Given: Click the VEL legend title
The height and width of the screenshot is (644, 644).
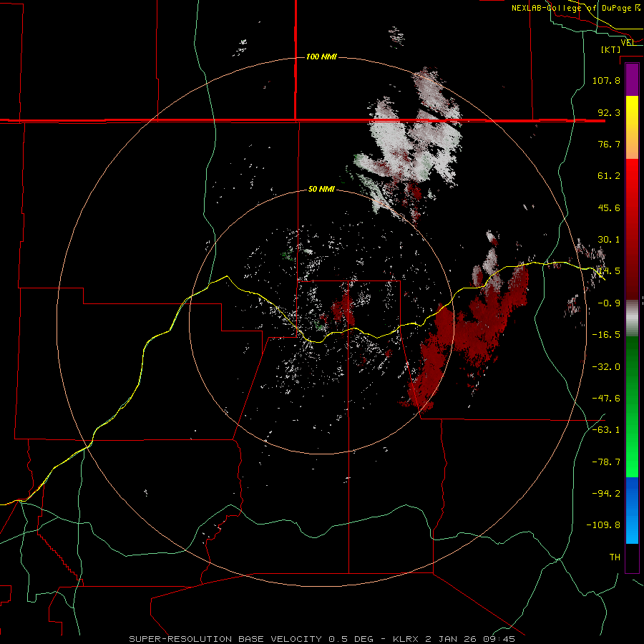Looking at the screenshot, I should [x=627, y=42].
